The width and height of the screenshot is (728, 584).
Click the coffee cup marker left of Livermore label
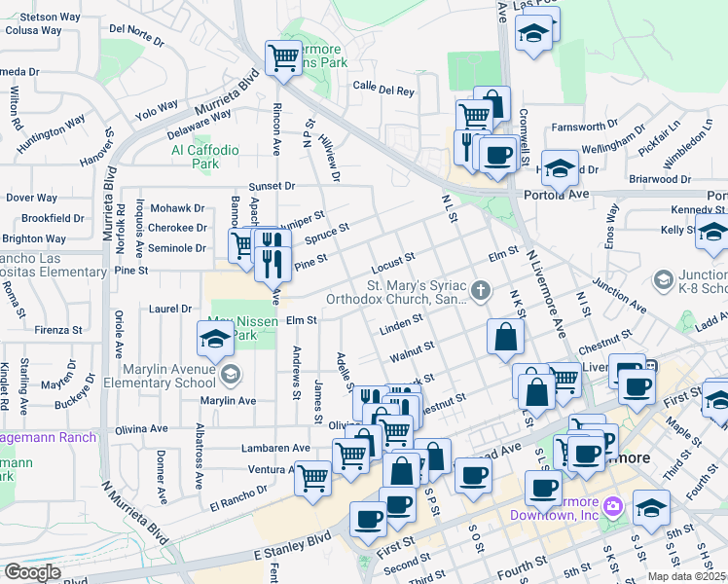click(x=586, y=455)
